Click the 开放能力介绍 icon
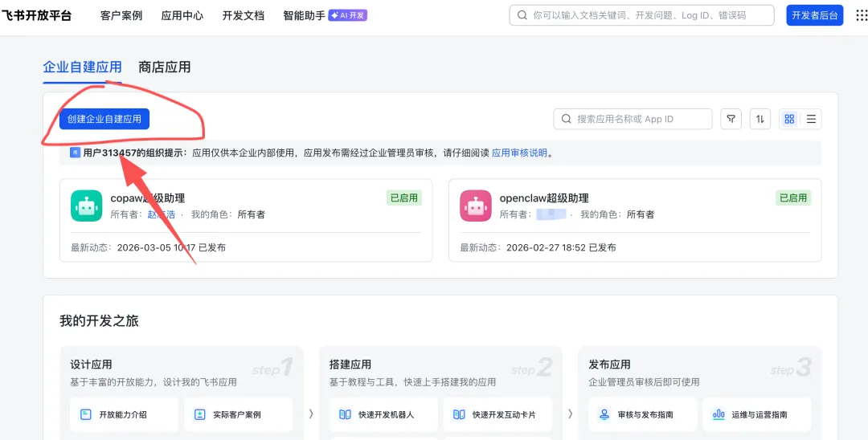Screen dimensions: 868x440 point(86,414)
